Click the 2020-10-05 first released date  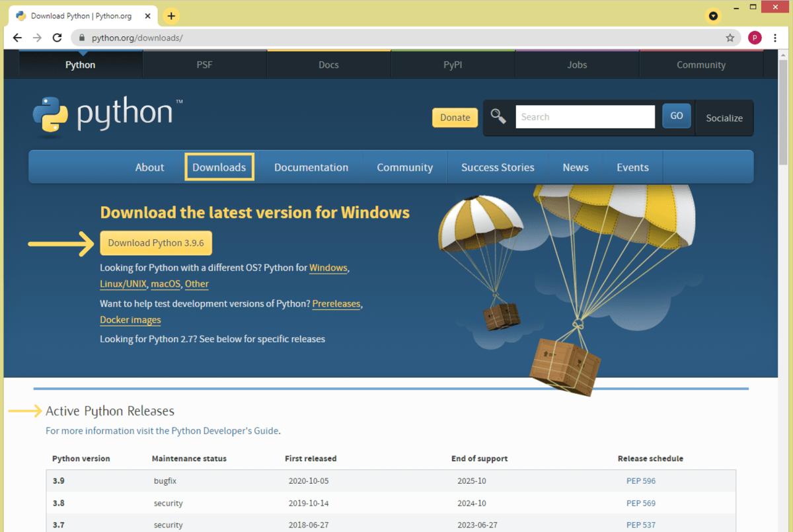309,481
